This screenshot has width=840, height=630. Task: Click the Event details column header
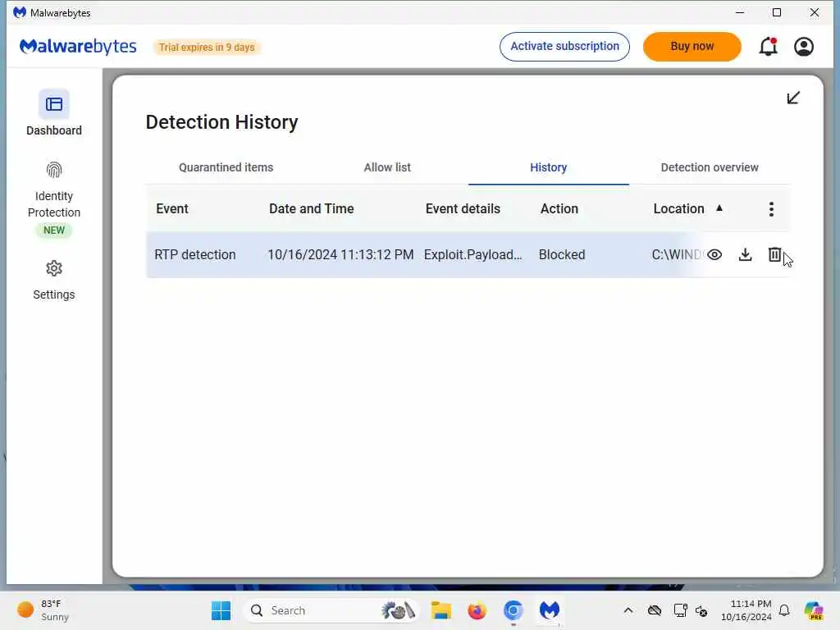[463, 209]
